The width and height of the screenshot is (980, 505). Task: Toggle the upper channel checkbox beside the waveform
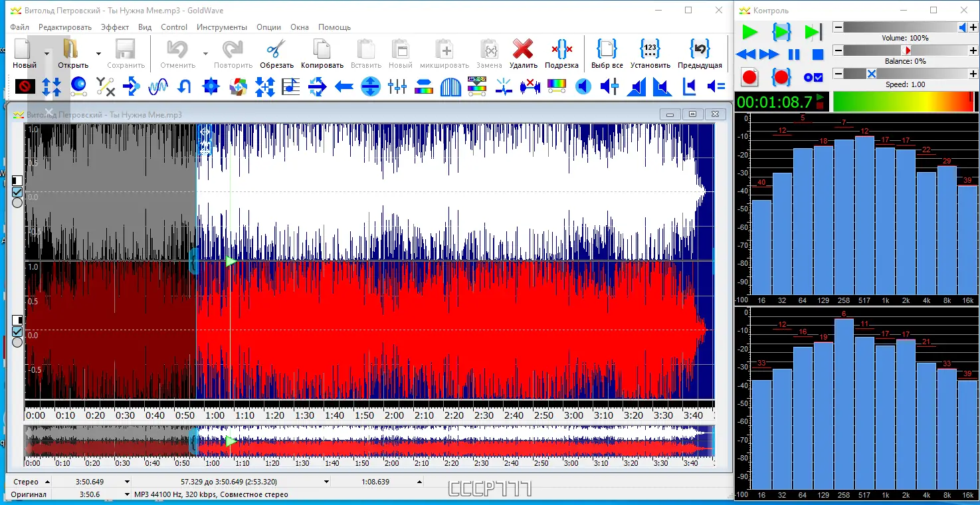(x=17, y=191)
